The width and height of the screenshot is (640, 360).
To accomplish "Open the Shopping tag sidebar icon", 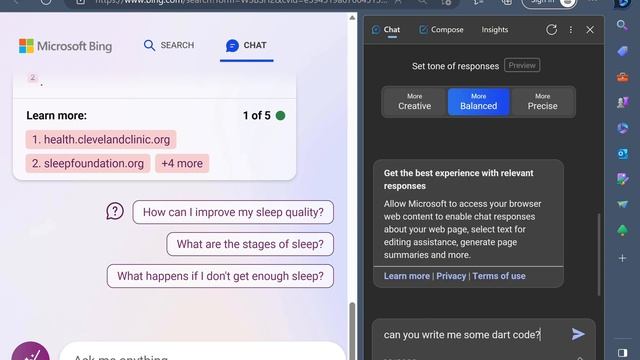I will (622, 51).
